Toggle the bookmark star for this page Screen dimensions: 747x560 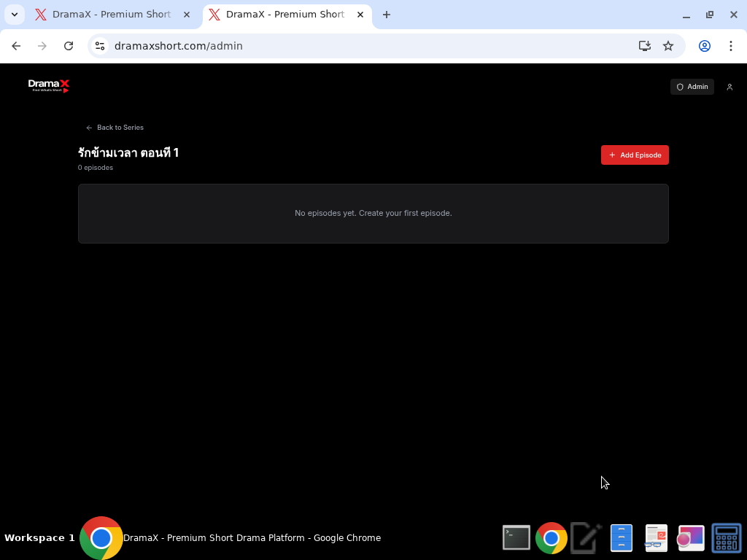668,45
